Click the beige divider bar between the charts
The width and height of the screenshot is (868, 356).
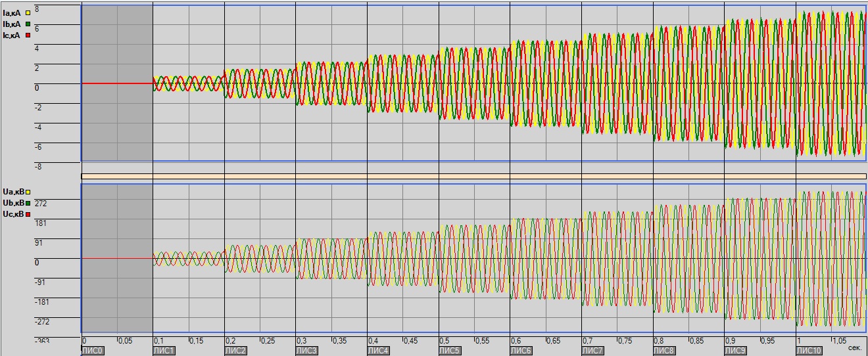tap(473, 176)
